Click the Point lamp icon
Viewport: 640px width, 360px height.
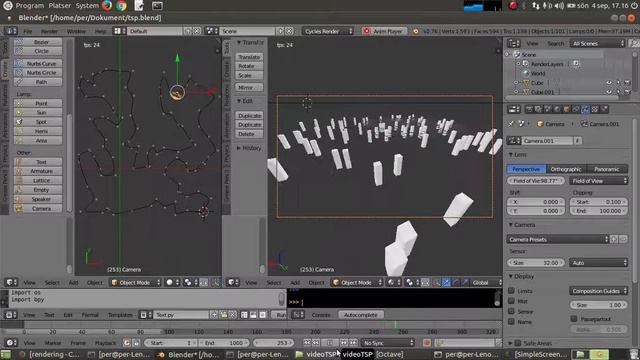tap(19, 103)
